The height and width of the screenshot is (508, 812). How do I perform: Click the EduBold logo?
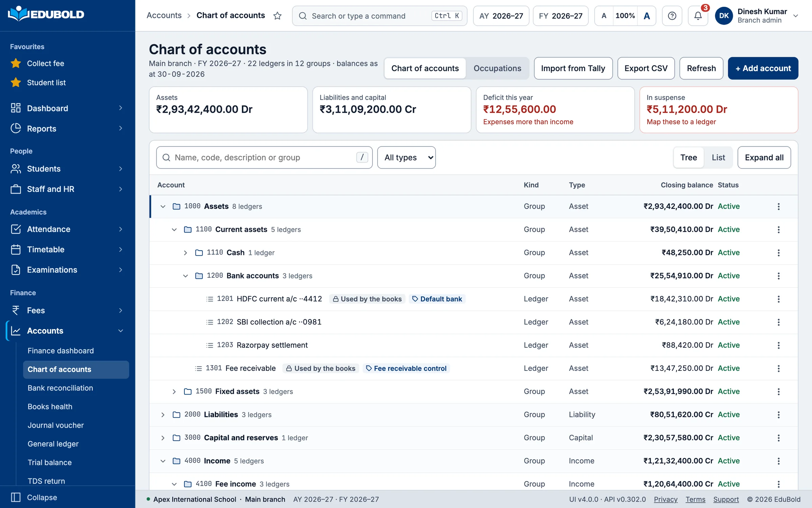[x=46, y=14]
